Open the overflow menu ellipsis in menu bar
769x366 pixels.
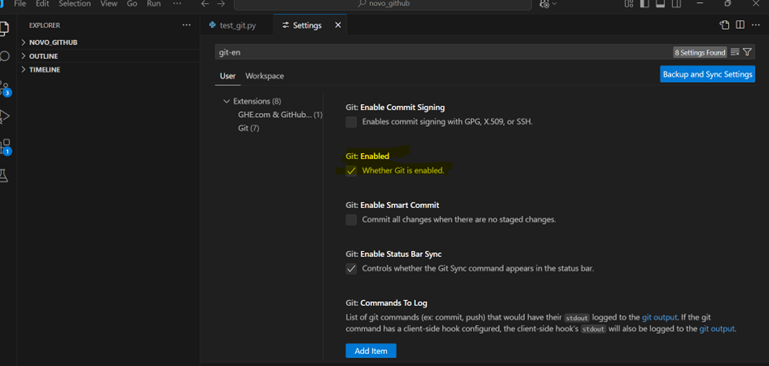[x=177, y=3]
